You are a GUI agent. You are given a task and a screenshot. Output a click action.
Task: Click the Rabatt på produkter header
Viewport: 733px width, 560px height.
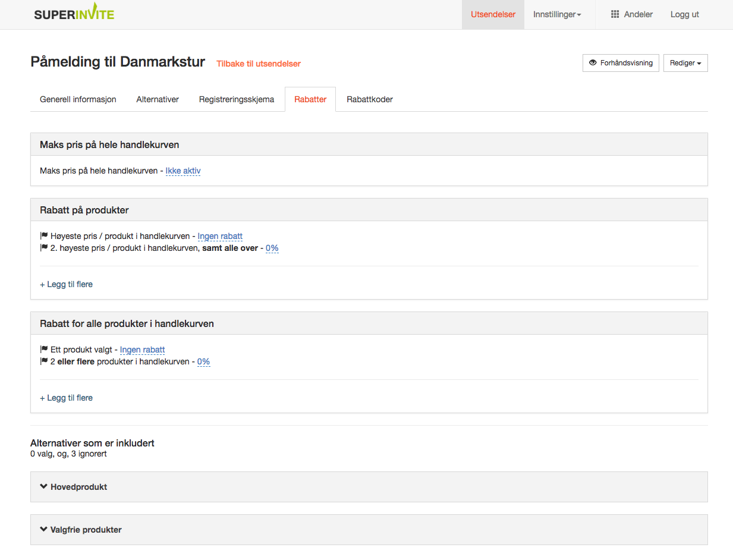click(x=369, y=210)
